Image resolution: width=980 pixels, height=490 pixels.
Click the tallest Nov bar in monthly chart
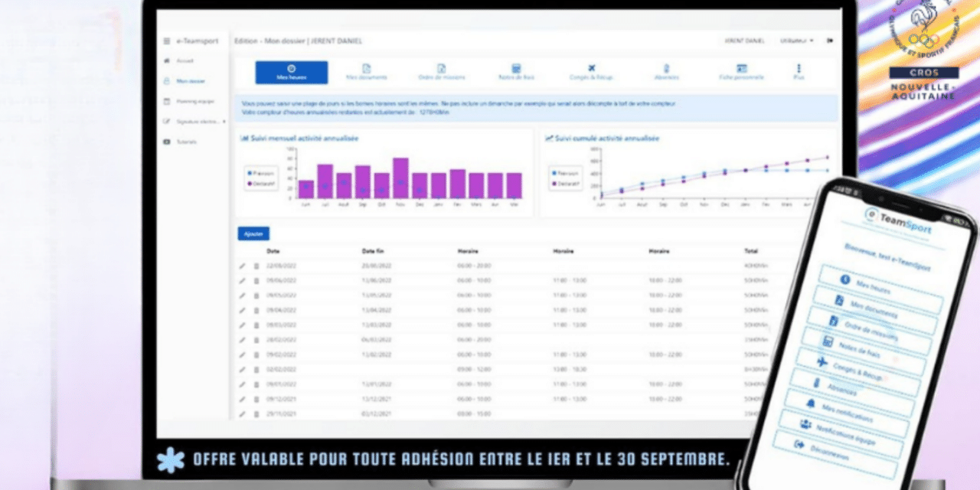[400, 178]
